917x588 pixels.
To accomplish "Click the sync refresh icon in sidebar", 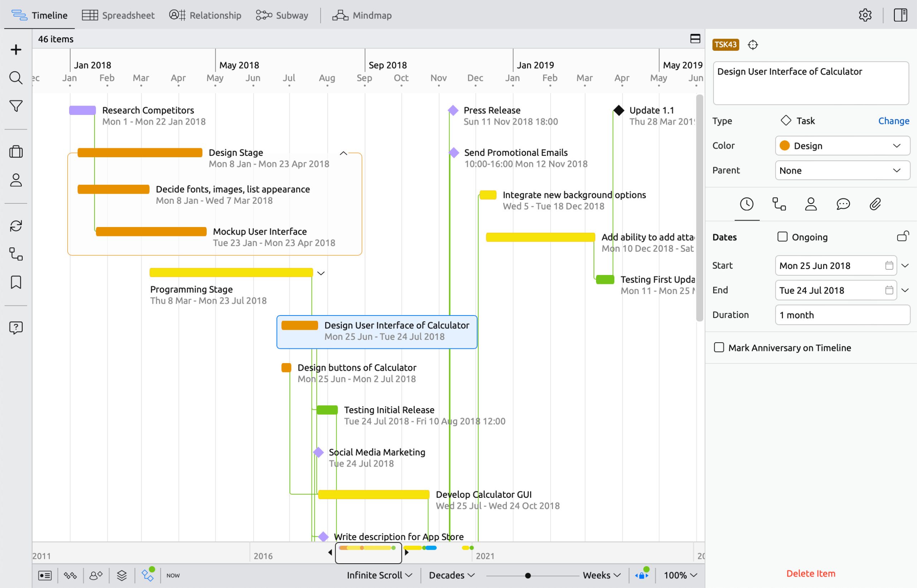I will coord(16,226).
